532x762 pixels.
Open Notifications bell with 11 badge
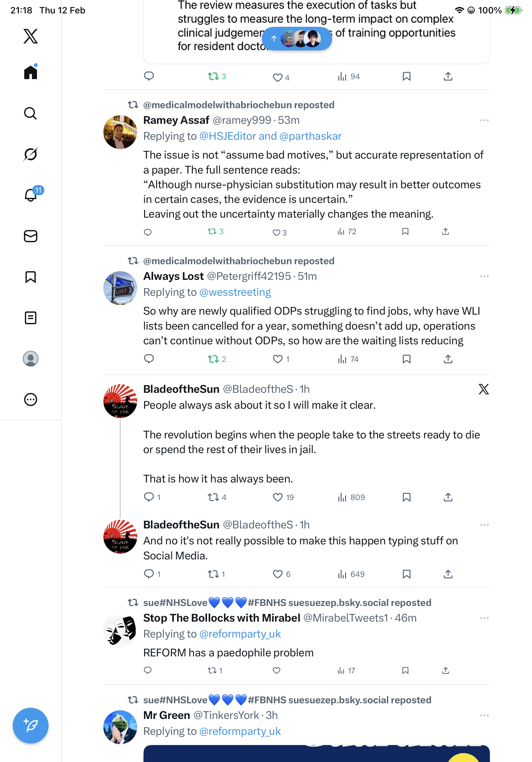pyautogui.click(x=31, y=195)
